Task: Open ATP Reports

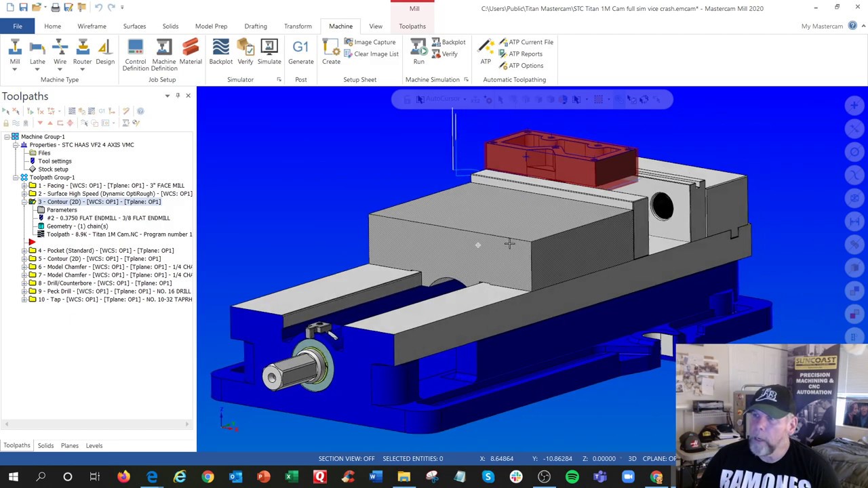Action: pos(520,54)
